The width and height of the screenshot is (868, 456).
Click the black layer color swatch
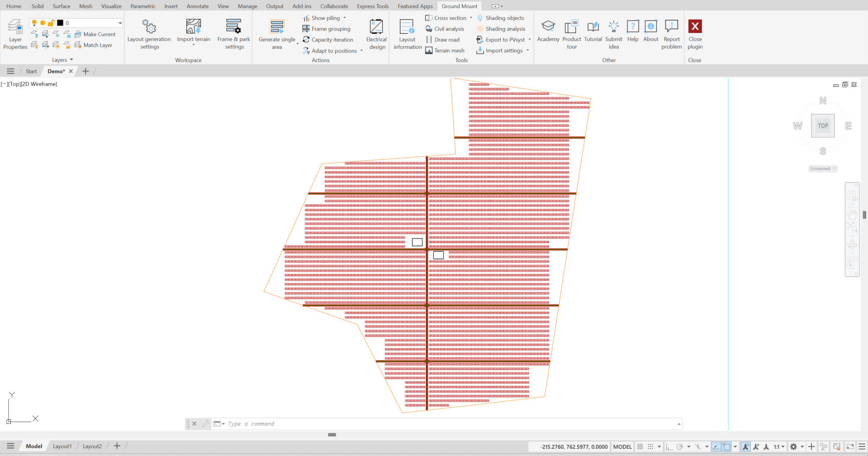click(60, 23)
